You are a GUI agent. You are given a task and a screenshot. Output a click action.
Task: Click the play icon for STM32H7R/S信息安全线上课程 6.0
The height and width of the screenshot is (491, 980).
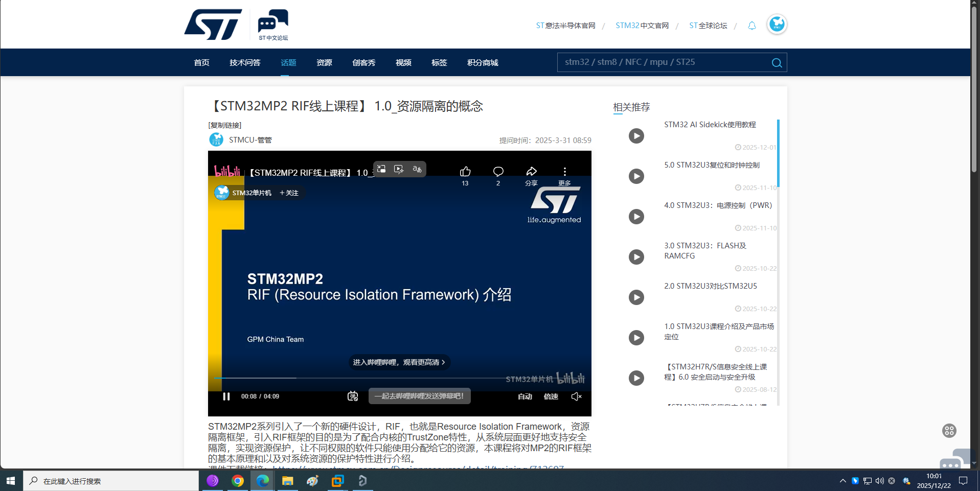636,378
